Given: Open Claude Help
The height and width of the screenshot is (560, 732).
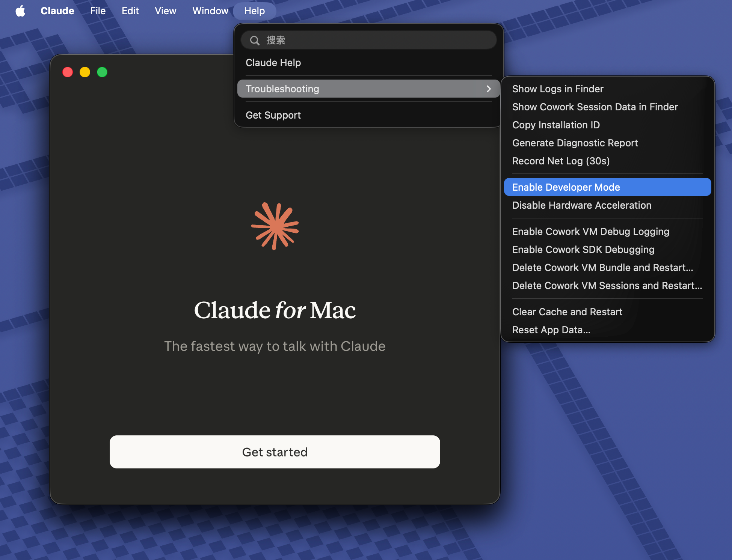Looking at the screenshot, I should [369, 63].
